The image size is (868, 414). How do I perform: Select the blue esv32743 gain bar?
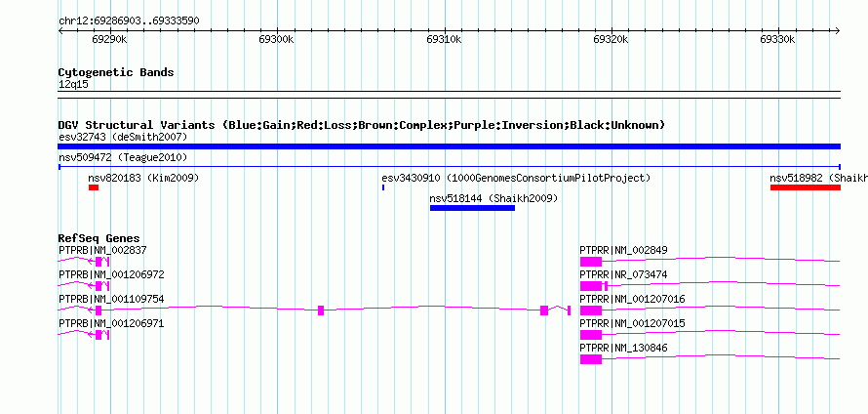[x=449, y=146]
